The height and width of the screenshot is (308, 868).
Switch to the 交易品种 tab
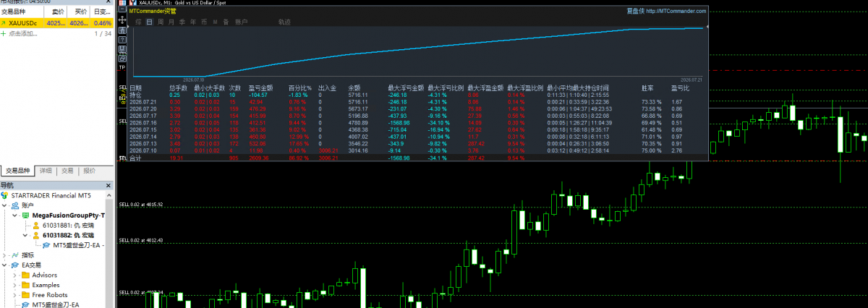(17, 171)
